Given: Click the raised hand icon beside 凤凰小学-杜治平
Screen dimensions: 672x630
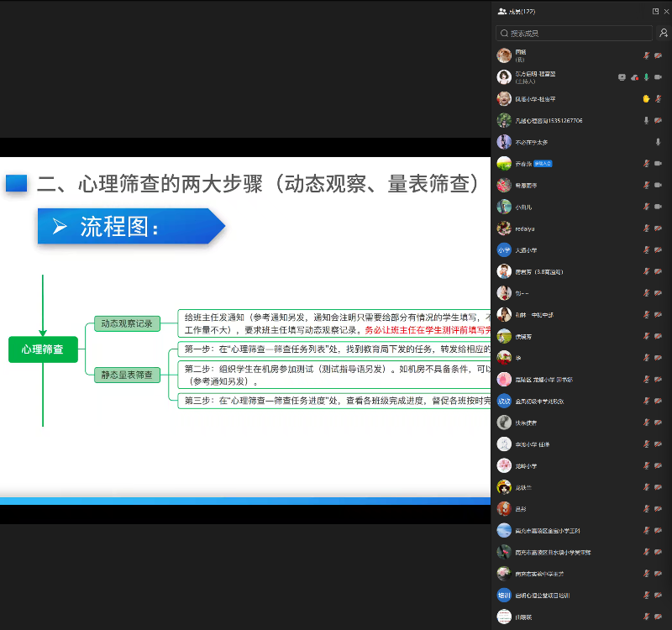Looking at the screenshot, I should 645,98.
